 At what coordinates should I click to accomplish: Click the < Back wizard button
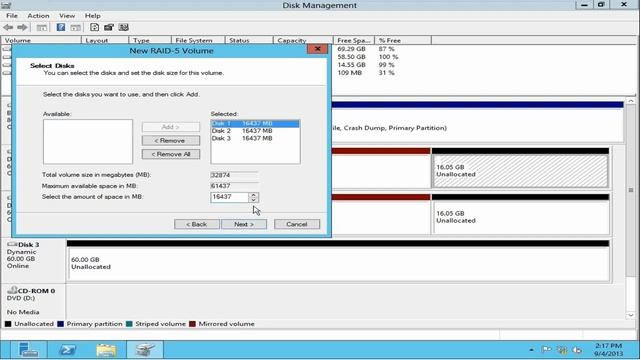197,224
